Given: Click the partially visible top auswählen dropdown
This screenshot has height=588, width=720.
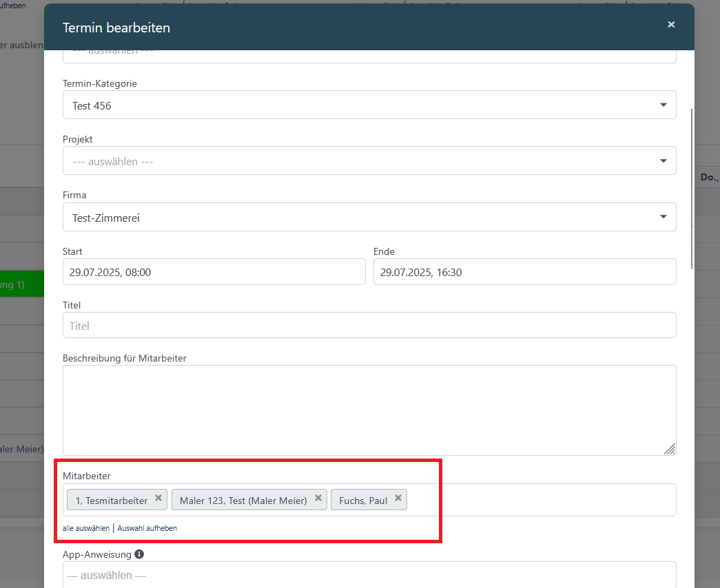Looking at the screenshot, I should tap(369, 56).
